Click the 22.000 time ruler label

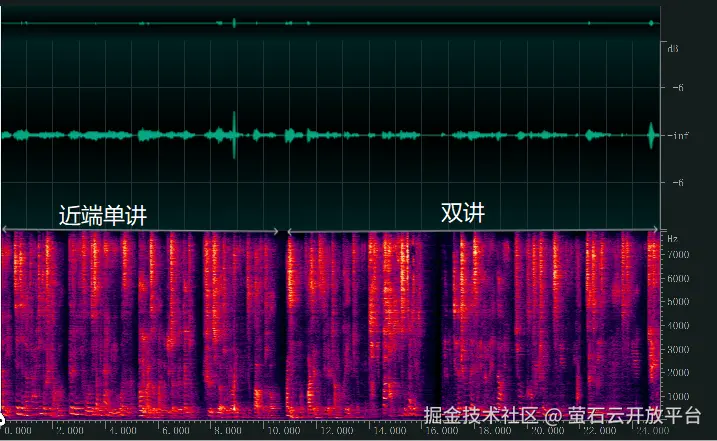point(600,431)
